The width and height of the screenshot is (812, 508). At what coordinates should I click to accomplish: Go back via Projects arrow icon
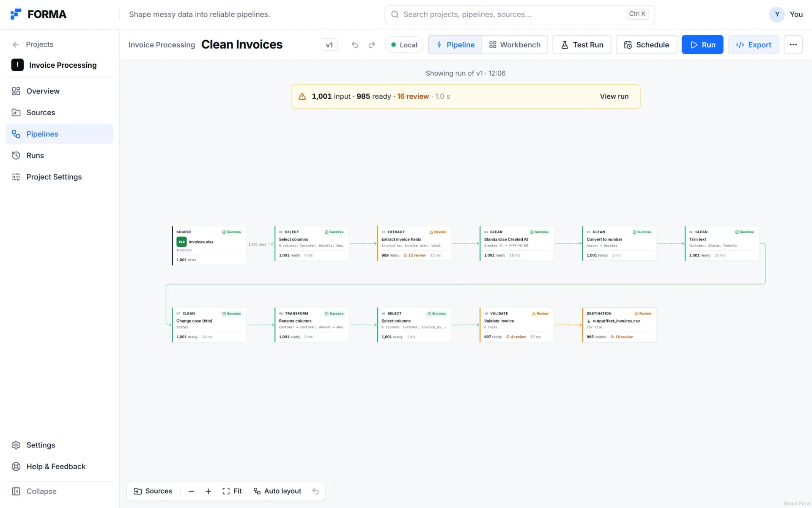point(16,44)
